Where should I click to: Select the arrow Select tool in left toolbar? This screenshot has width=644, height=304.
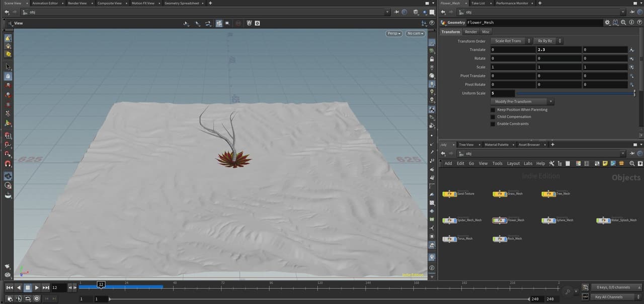coord(8,66)
